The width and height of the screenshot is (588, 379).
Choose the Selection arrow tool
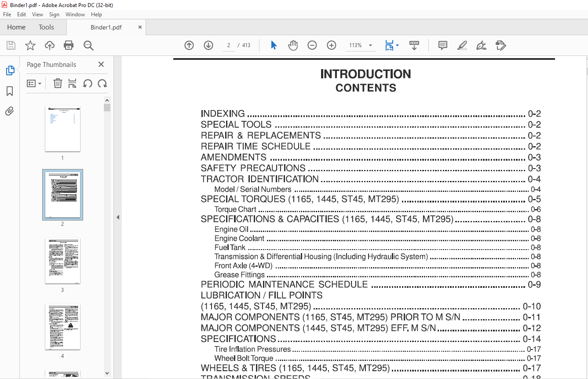coord(274,45)
